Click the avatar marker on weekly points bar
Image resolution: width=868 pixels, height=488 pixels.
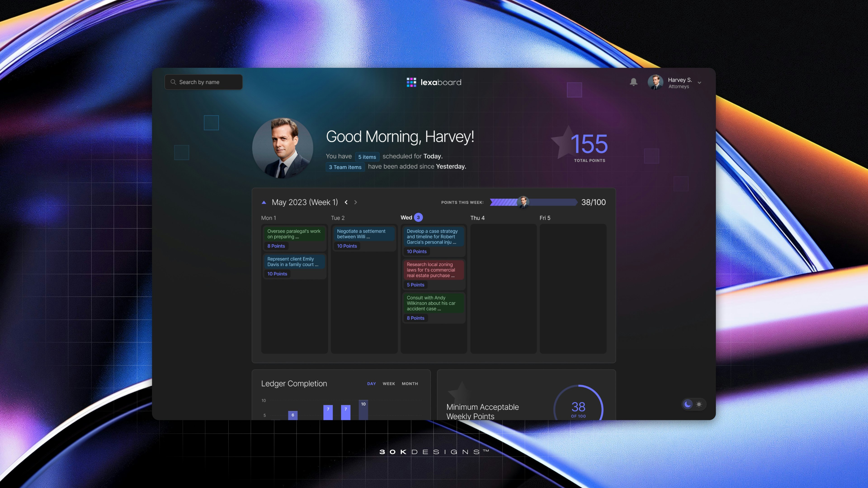point(523,202)
